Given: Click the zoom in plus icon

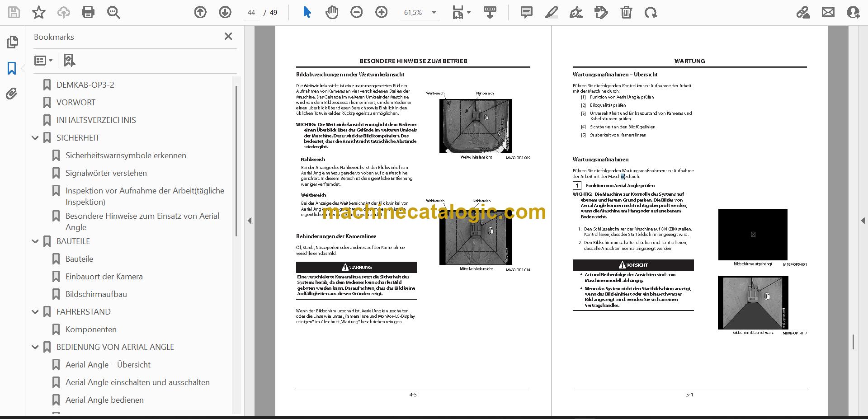Looking at the screenshot, I should pos(382,12).
